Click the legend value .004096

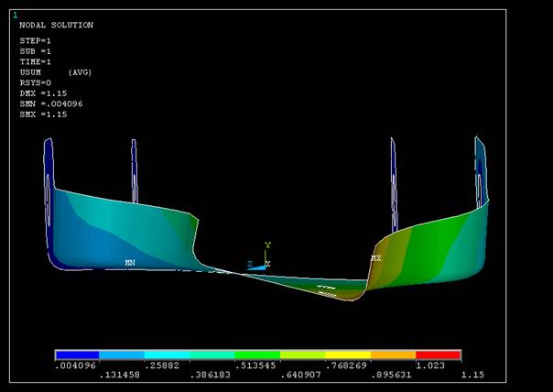coord(75,365)
